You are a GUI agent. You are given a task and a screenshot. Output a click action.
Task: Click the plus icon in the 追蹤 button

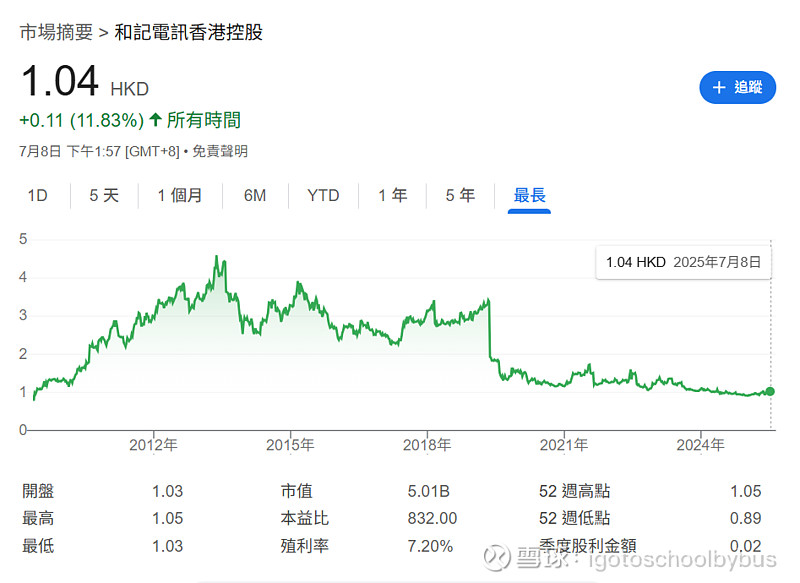tap(719, 87)
